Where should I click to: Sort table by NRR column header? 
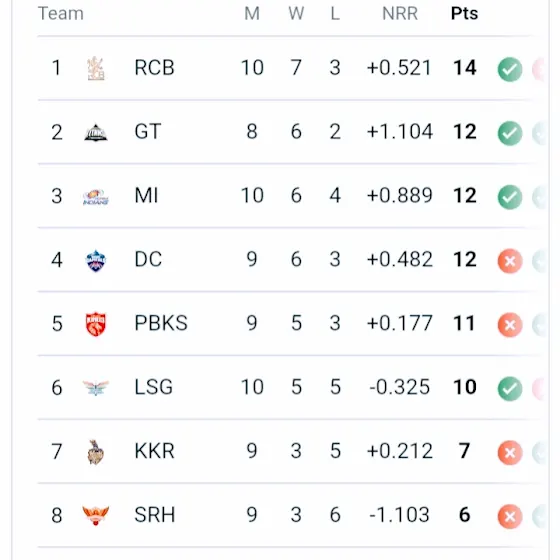[x=400, y=14]
